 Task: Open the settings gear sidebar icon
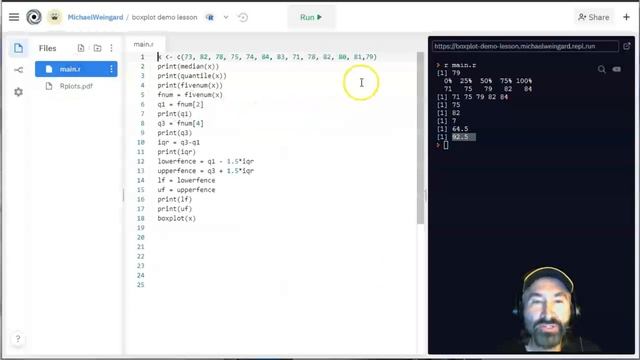[x=18, y=92]
